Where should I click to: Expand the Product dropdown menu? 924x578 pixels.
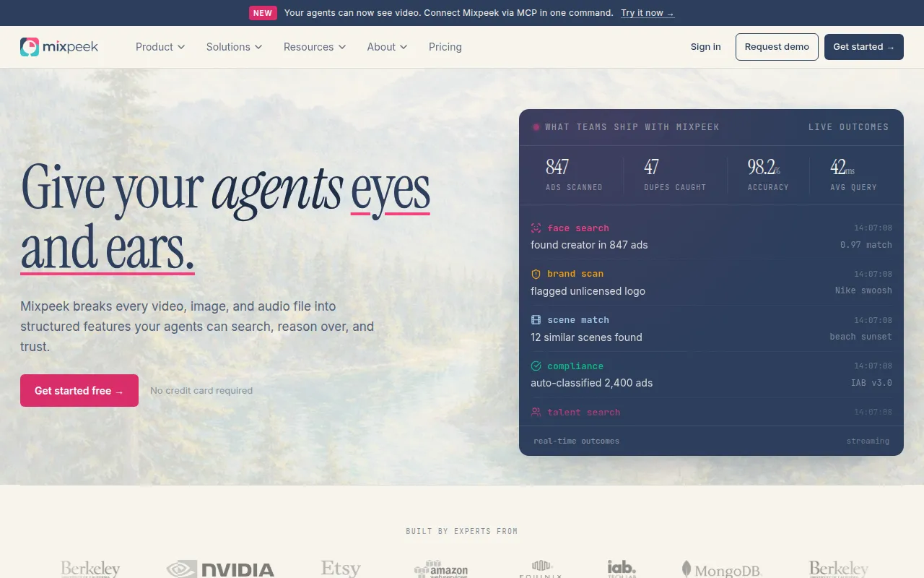pos(160,47)
